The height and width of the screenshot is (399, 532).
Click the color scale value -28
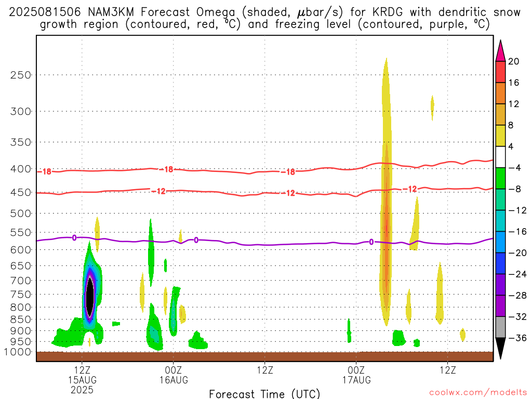(x=517, y=296)
